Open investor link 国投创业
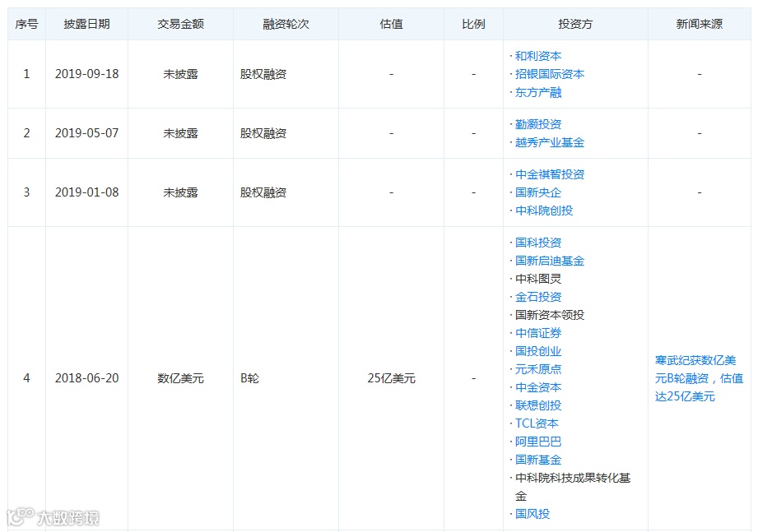Viewport: 758px width, 532px height. (x=538, y=351)
